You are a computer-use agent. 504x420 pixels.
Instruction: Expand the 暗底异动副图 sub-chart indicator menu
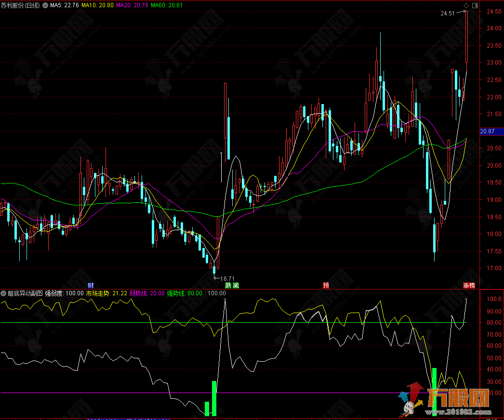click(x=4, y=293)
